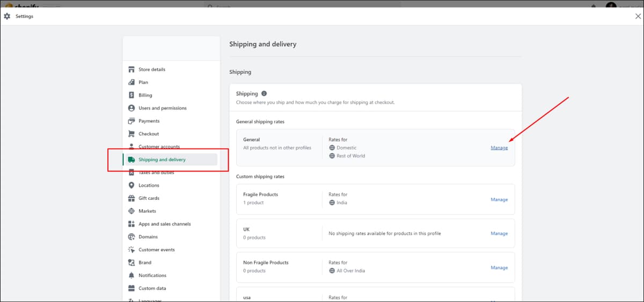Manage the Fragile Products shipping profile
Viewport: 644px width, 302px height.
point(499,199)
